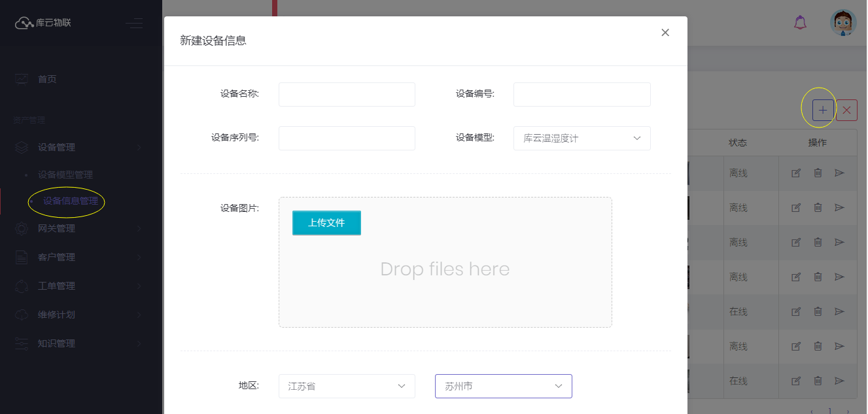The height and width of the screenshot is (414, 868).
Task: Close the 新建设备信息 dialog
Action: (665, 33)
